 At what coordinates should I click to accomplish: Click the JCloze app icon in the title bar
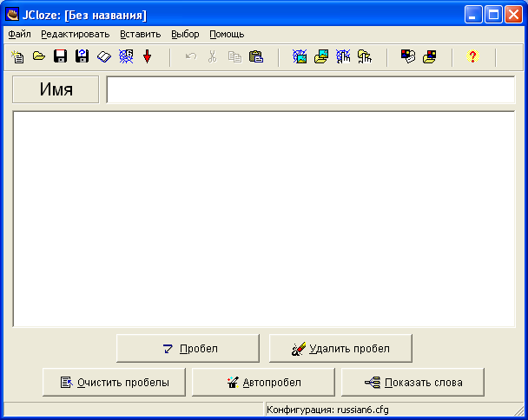point(12,15)
